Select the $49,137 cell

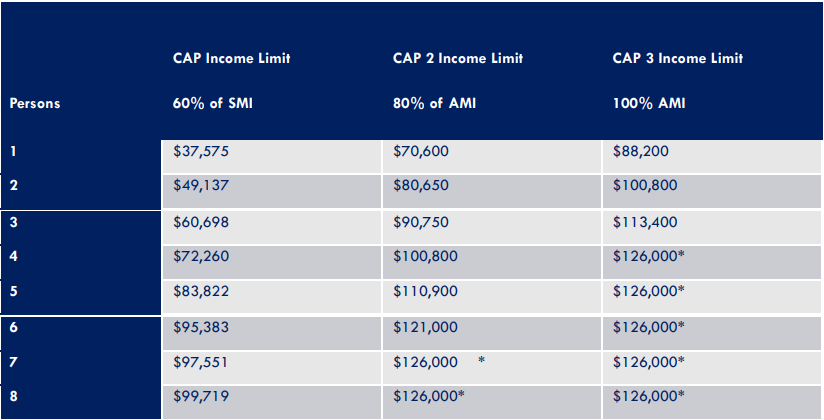point(203,185)
